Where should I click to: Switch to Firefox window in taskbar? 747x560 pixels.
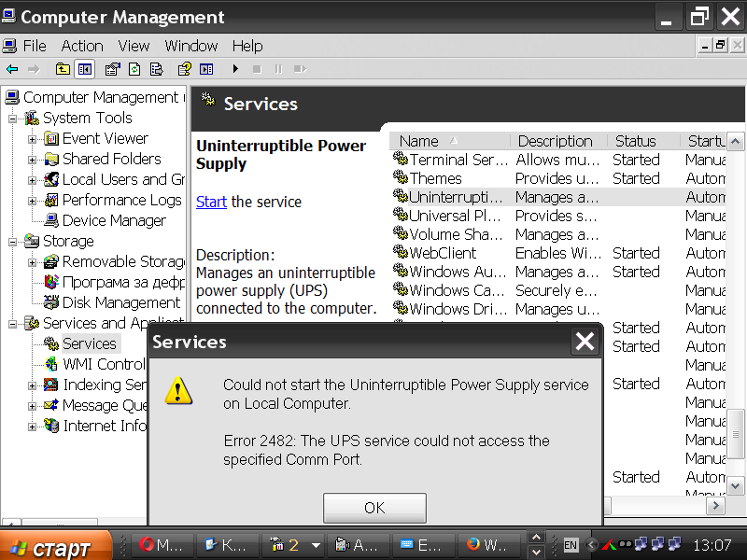(488, 545)
